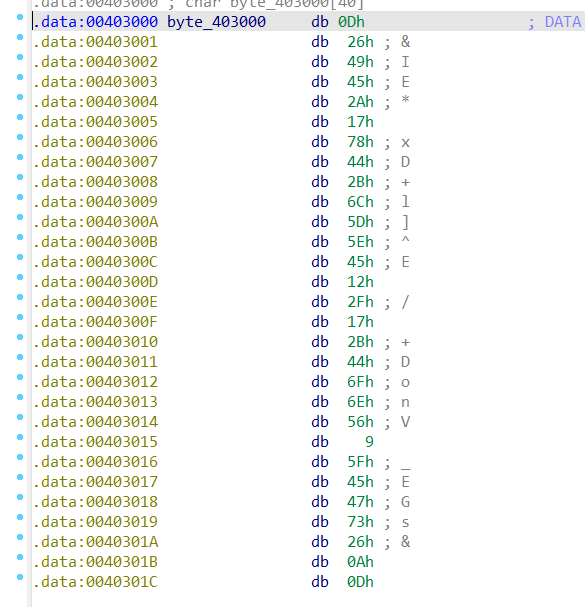Select address .data:0040301C
This screenshot has height=607, width=585.
[95, 582]
